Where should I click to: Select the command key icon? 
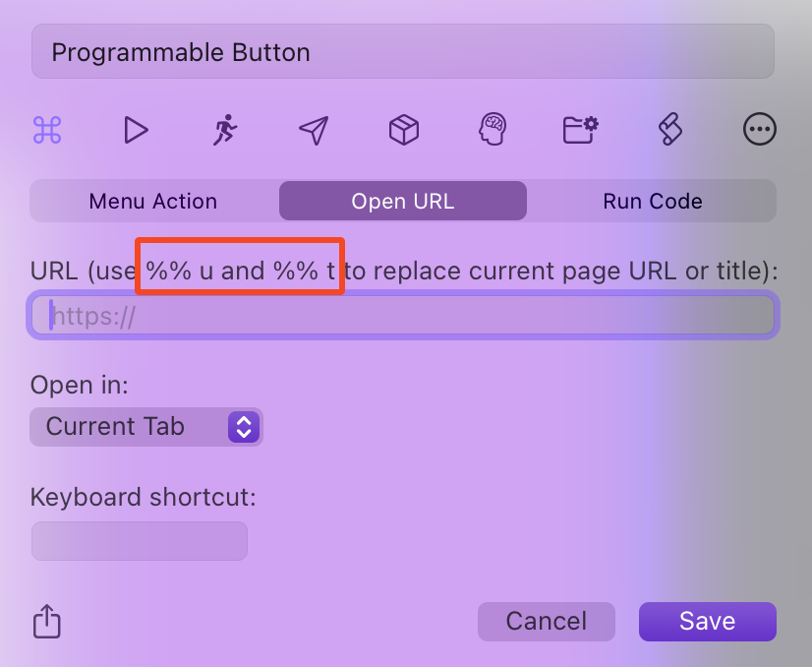[x=47, y=130]
